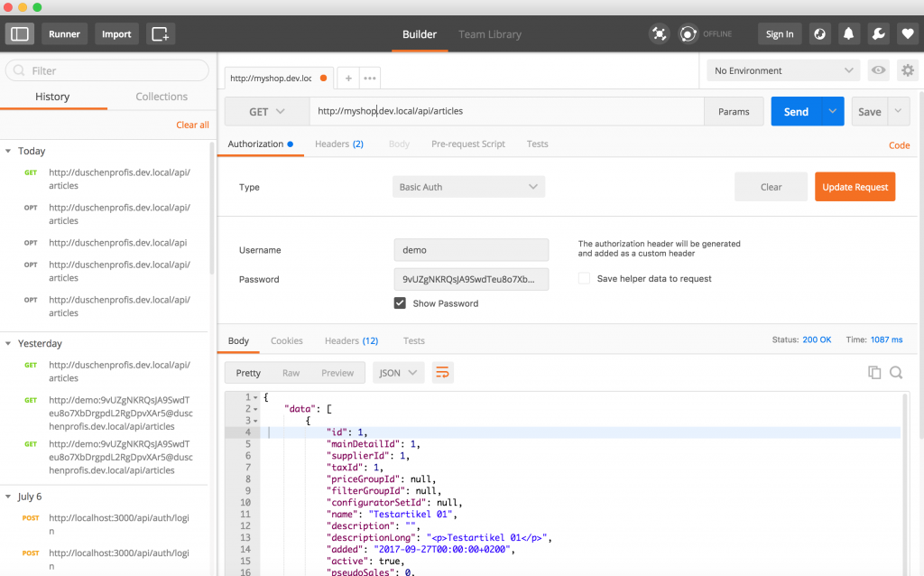
Task: Click the Import button
Action: [x=116, y=34]
